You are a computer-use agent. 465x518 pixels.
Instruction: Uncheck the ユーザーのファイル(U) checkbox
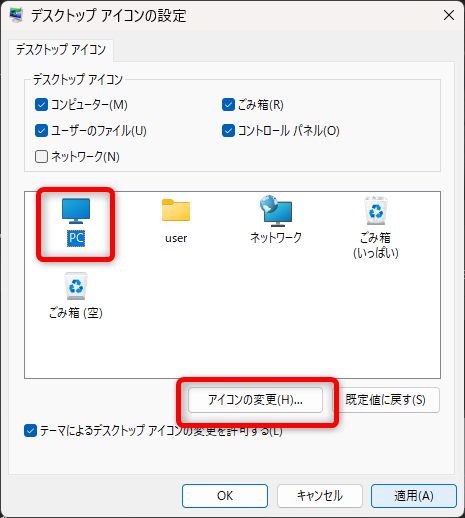click(x=41, y=131)
